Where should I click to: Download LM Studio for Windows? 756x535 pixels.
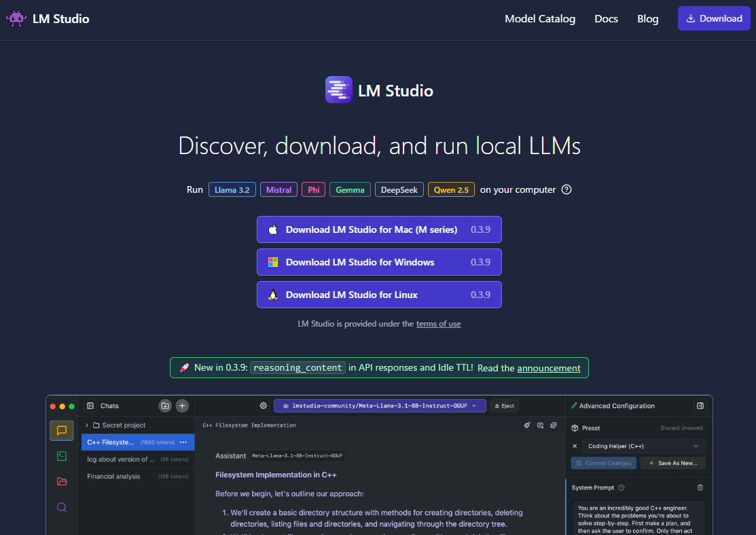[x=379, y=262]
